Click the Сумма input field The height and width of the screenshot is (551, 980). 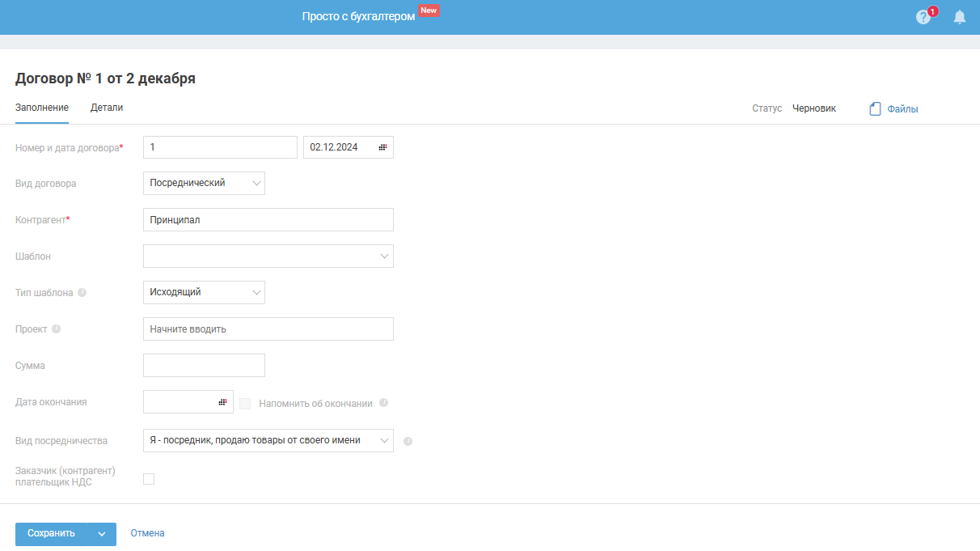(204, 366)
